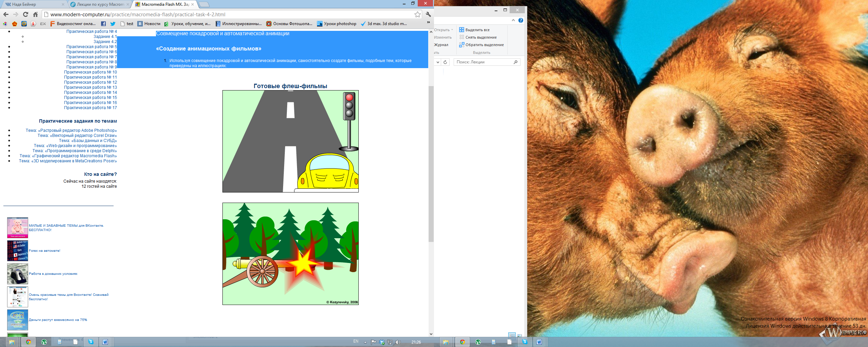868x347 pixels.
Task: Click Explorer refresh address button
Action: click(x=445, y=62)
